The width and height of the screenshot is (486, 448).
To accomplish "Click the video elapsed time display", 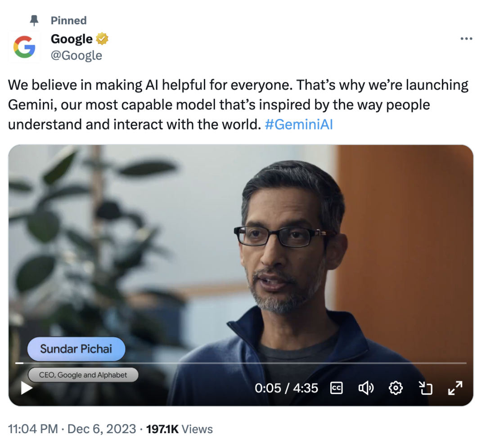I will click(286, 388).
